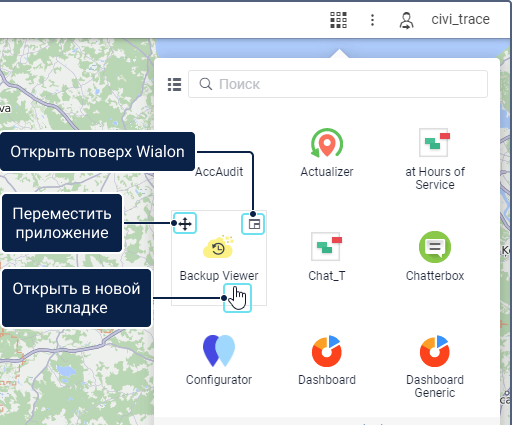Image resolution: width=512 pixels, height=425 pixels.
Task: Click the move application arrows icon
Action: click(x=185, y=223)
